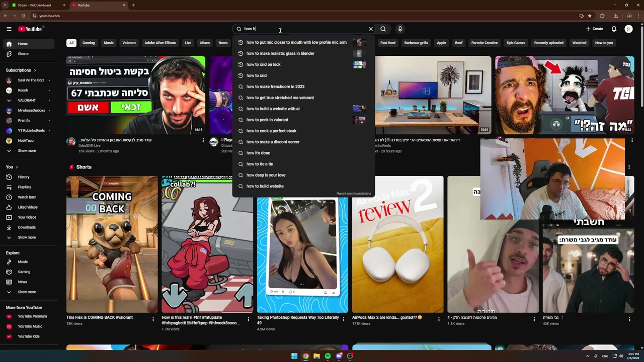This screenshot has height=362, width=644.
Task: Click into the search input field
Action: point(304,29)
